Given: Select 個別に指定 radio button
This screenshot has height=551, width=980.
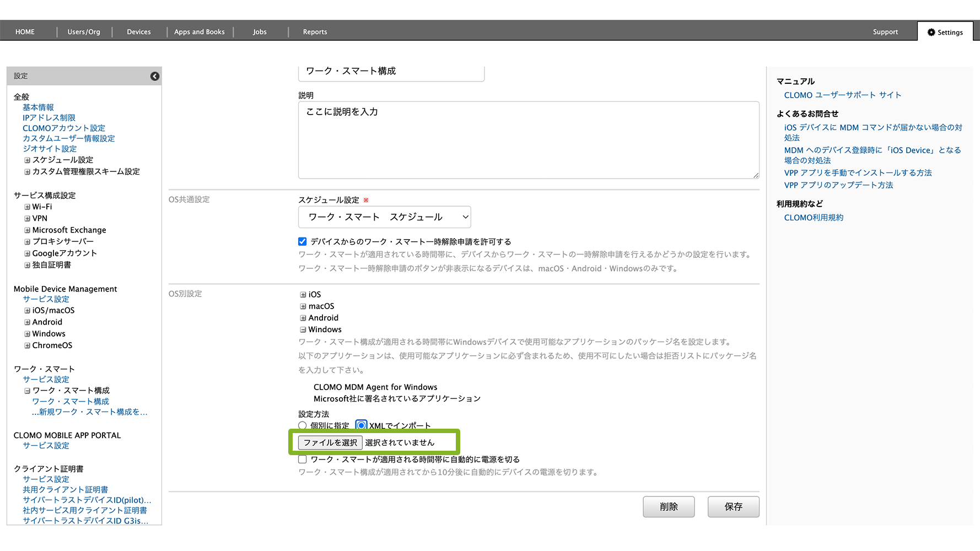Looking at the screenshot, I should point(303,425).
